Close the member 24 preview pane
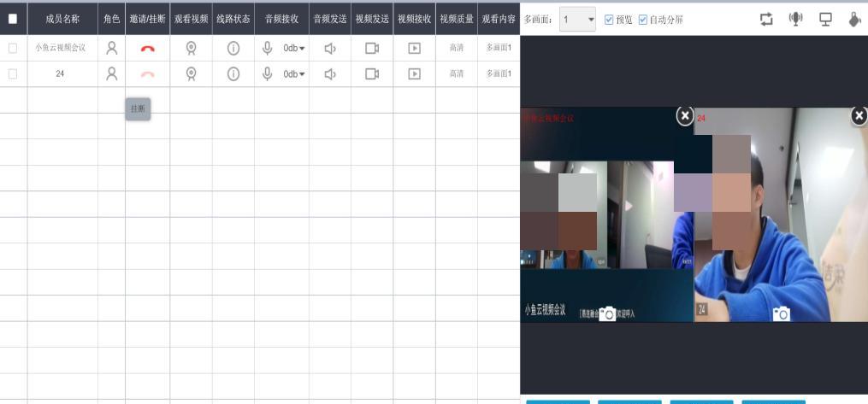The height and width of the screenshot is (404, 868). tap(859, 115)
